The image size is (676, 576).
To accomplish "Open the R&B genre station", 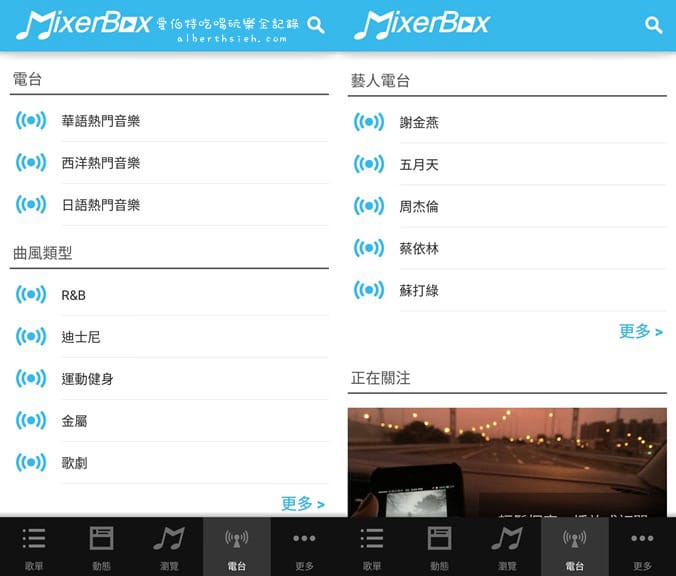I will point(169,294).
